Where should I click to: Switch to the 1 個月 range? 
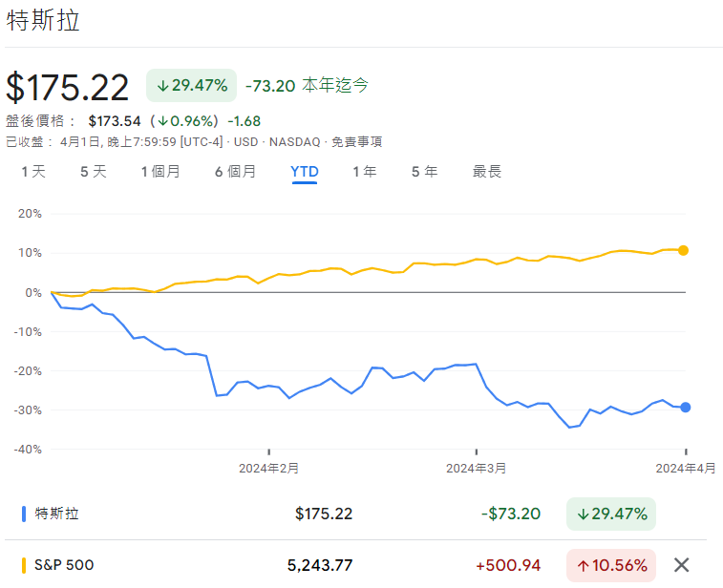point(160,172)
